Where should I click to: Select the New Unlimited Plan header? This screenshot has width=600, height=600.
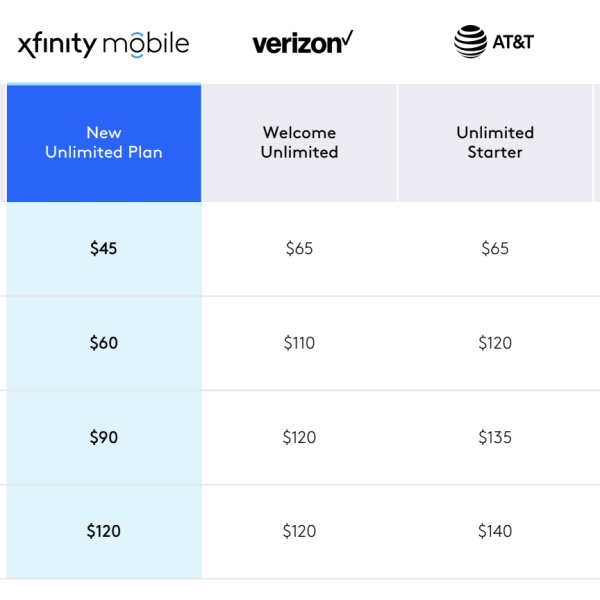tap(104, 143)
